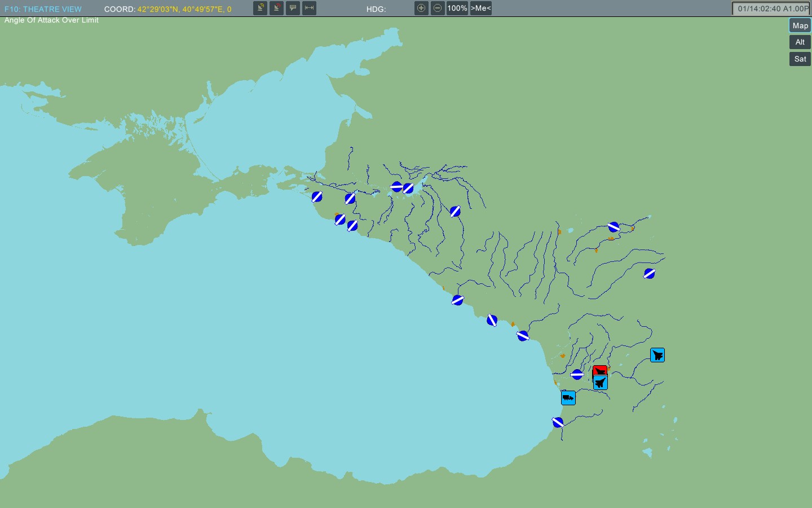Click the HDG heading indicator label
This screenshot has width=812, height=508.
(x=377, y=8)
